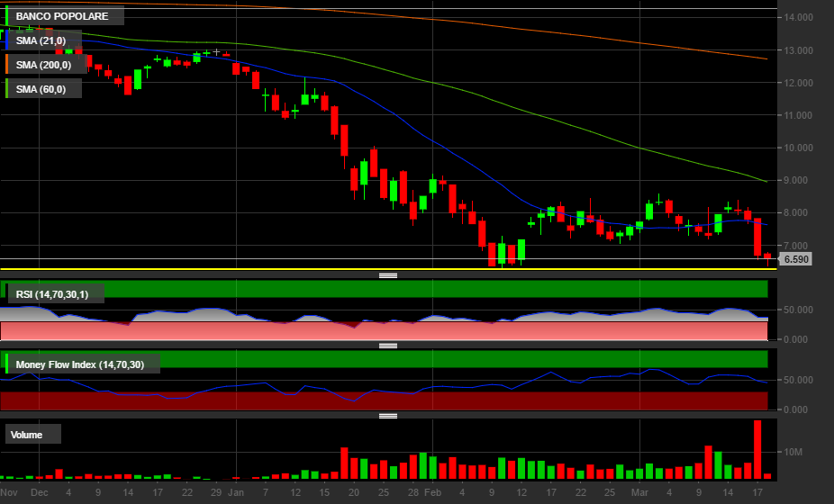Screen dimensions: 834x504
Task: Click the RSI 50.000 axis label
Action: (798, 310)
